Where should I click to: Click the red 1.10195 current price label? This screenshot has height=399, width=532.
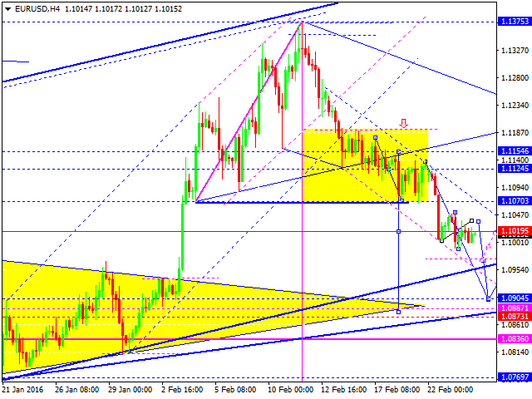(x=515, y=231)
